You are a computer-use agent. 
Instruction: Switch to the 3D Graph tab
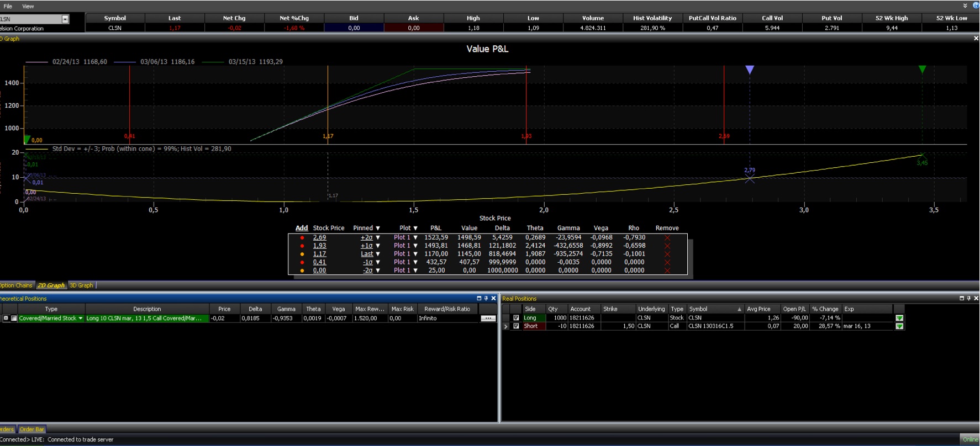[x=81, y=285]
